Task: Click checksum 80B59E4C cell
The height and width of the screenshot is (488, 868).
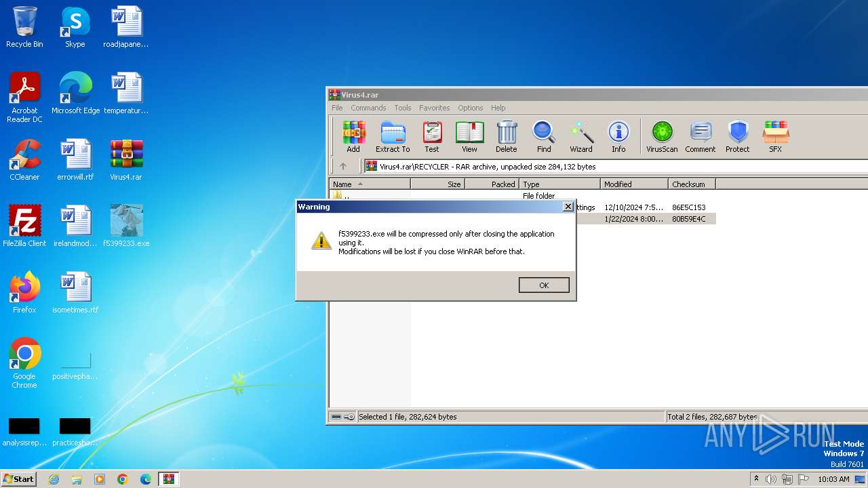Action: (689, 219)
